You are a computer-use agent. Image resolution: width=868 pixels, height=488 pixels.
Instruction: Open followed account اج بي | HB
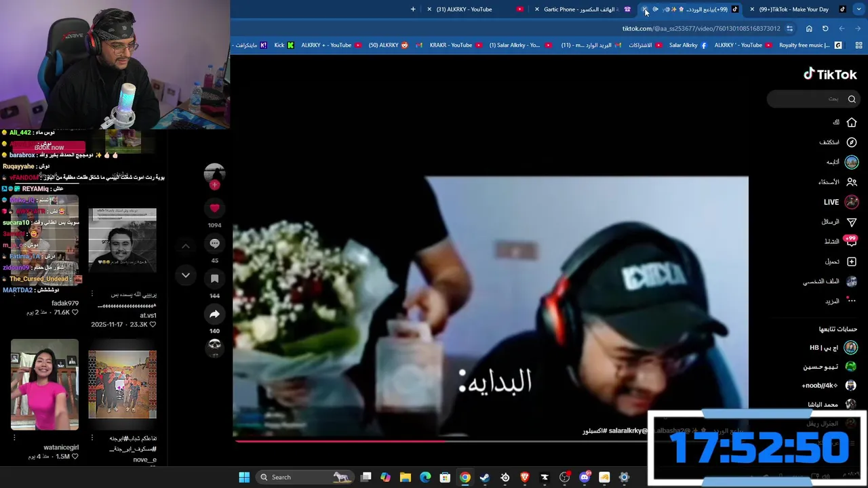[x=833, y=348]
